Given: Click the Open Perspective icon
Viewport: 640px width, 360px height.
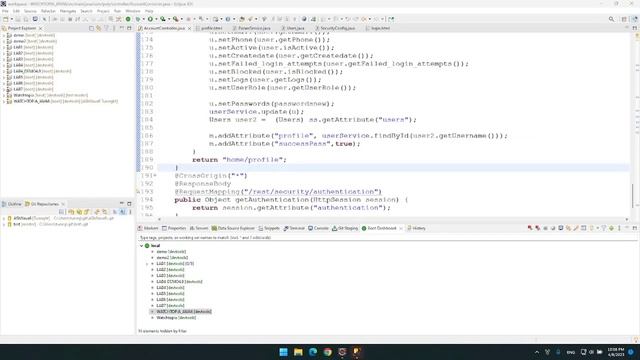Looking at the screenshot, I should [624, 19].
